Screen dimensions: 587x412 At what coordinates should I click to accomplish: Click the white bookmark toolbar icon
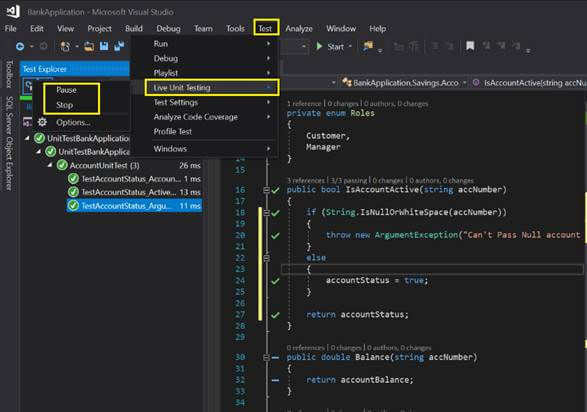[470, 46]
